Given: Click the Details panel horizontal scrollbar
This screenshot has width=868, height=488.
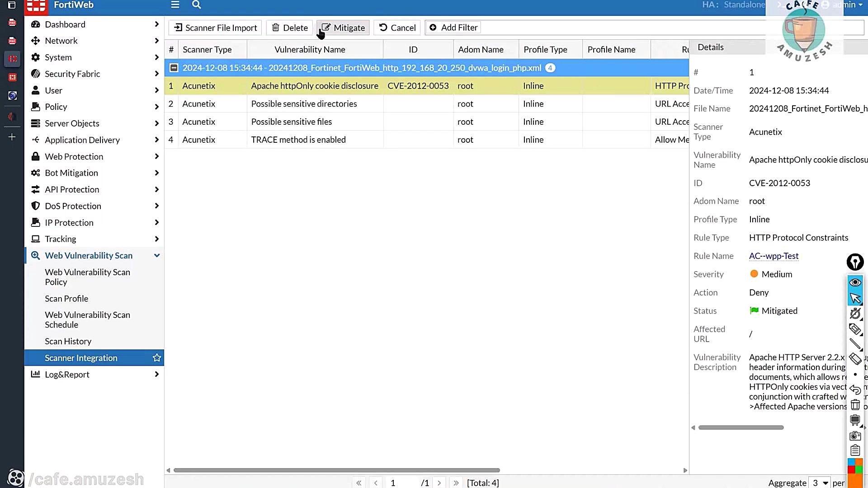Looking at the screenshot, I should click(x=741, y=427).
